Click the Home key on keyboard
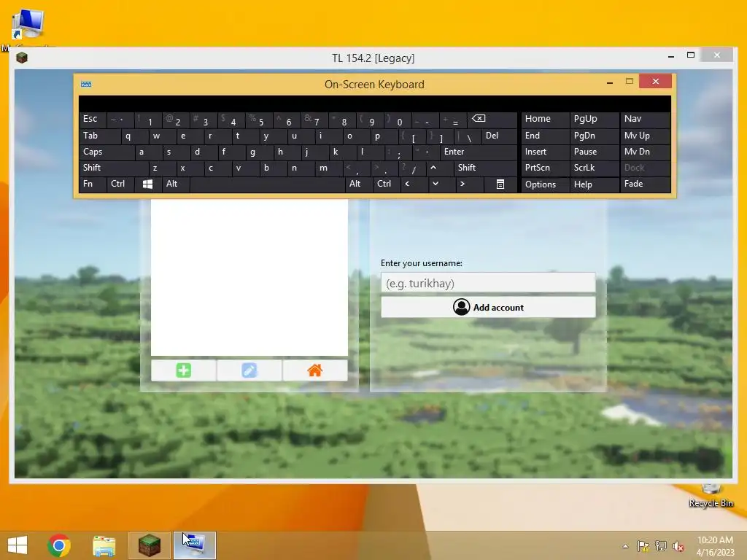This screenshot has width=747, height=560. tap(545, 120)
